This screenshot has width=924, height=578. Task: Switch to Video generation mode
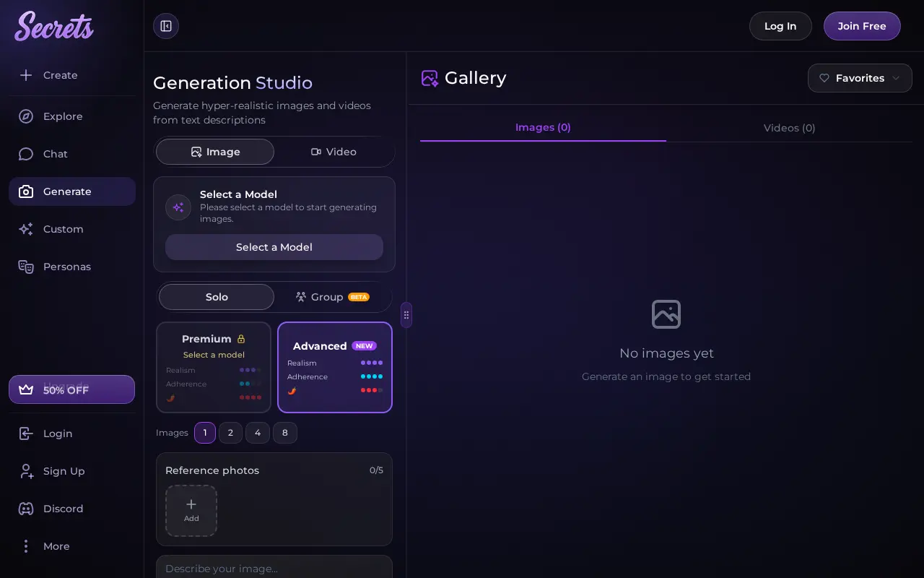(x=334, y=152)
